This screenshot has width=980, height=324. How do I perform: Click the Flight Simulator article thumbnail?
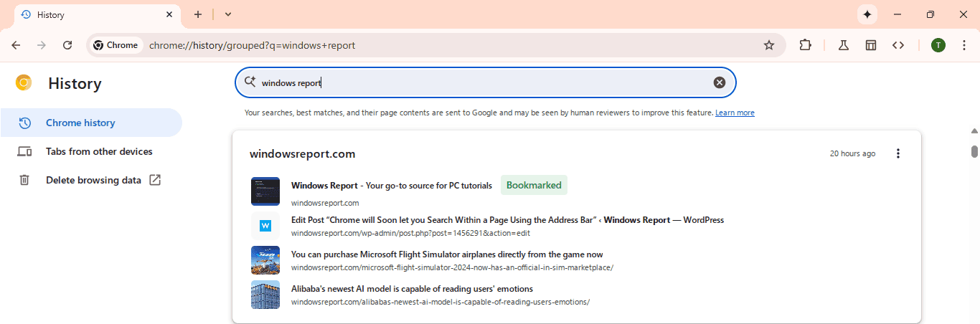pyautogui.click(x=265, y=260)
